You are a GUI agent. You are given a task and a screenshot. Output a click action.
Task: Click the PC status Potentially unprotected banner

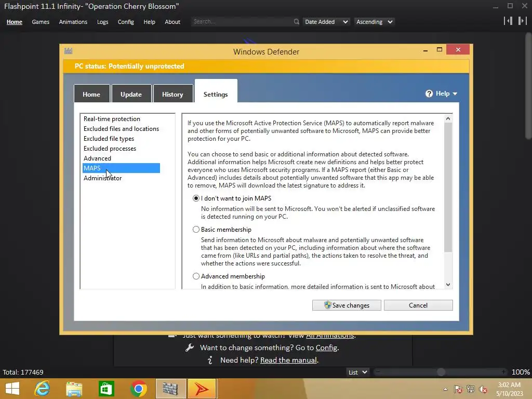266,66
